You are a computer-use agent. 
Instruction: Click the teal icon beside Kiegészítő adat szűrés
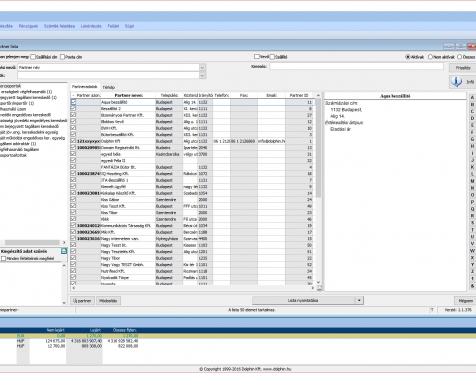[x=64, y=251]
